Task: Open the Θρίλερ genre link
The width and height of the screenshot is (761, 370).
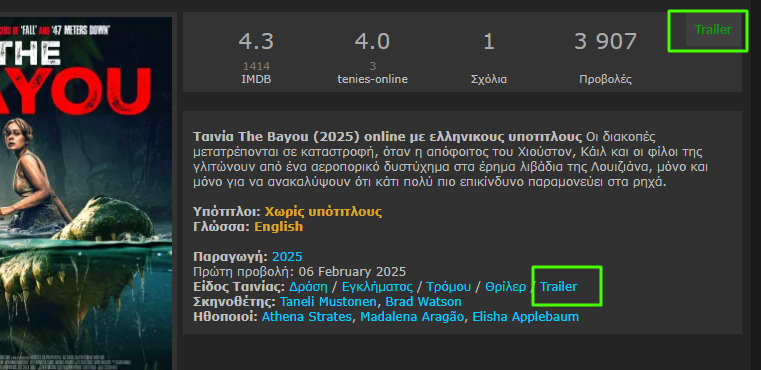Action: click(x=505, y=287)
